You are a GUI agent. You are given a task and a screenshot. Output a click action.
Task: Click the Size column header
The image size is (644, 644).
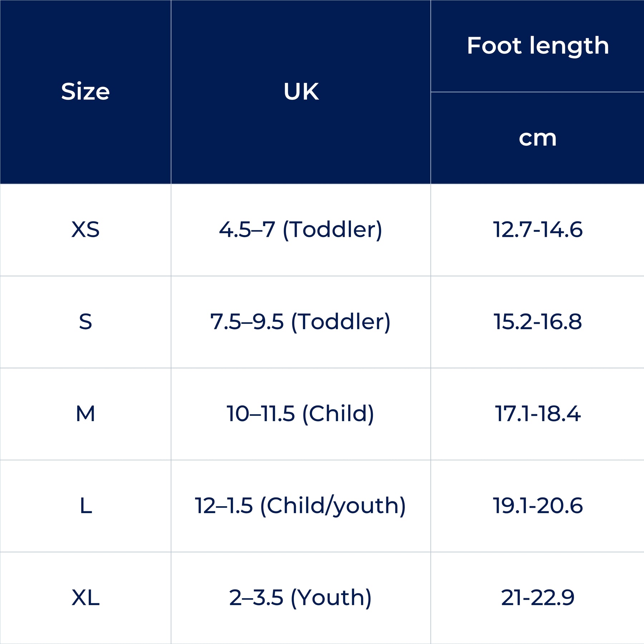click(x=85, y=92)
